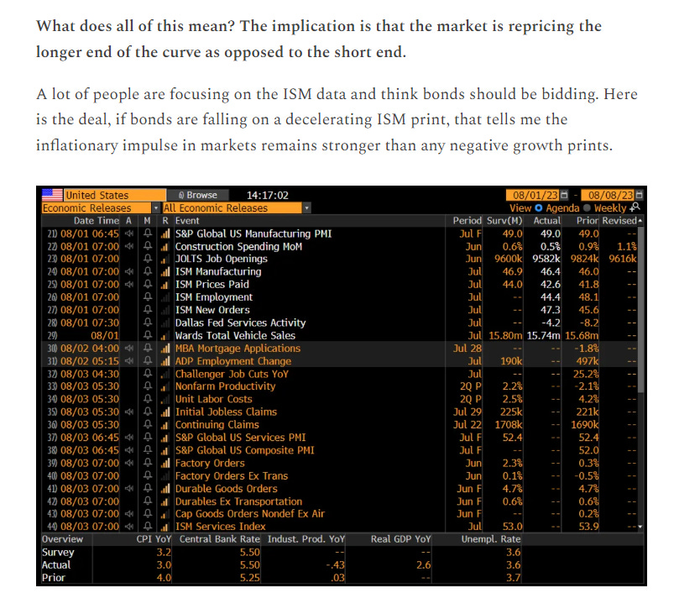Image resolution: width=700 pixels, height=614 pixels.
Task: Click the Central Bank Rate overview header
Action: point(219,539)
